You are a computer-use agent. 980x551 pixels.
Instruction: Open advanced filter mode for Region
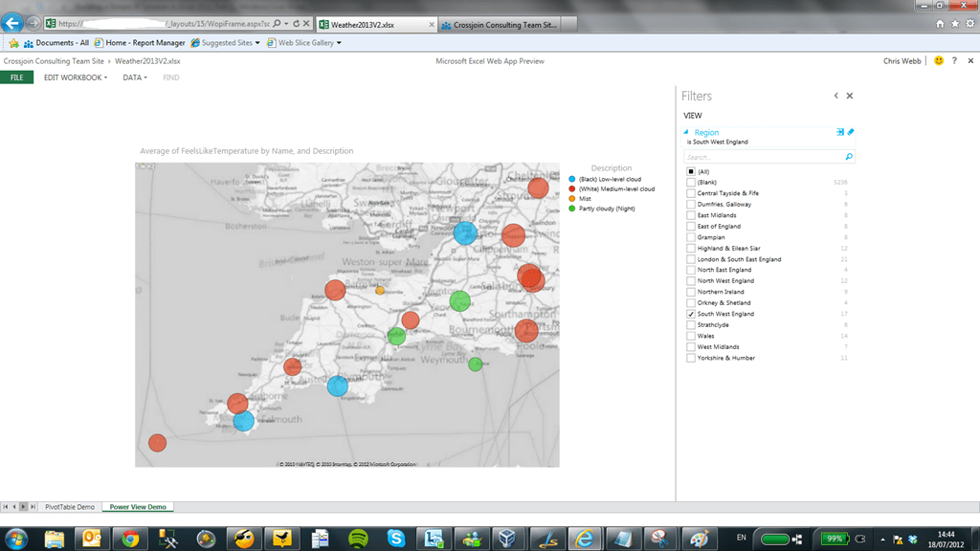(x=840, y=132)
